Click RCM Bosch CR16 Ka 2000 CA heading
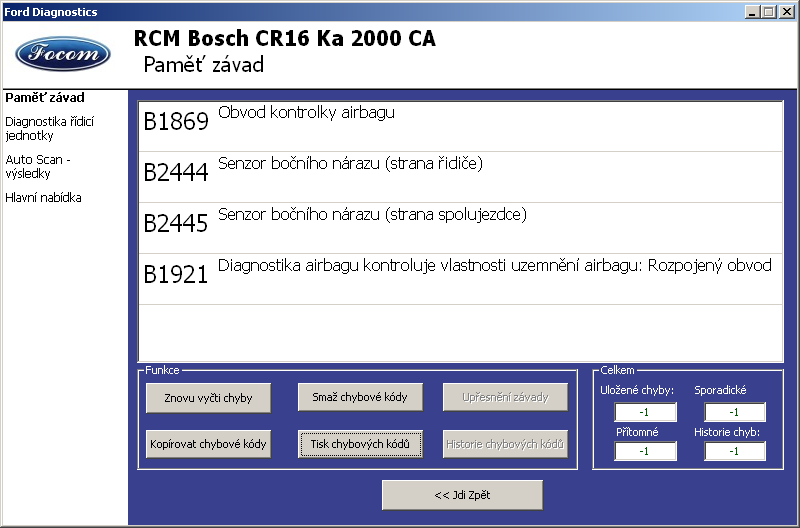The width and height of the screenshot is (800, 528). point(285,38)
